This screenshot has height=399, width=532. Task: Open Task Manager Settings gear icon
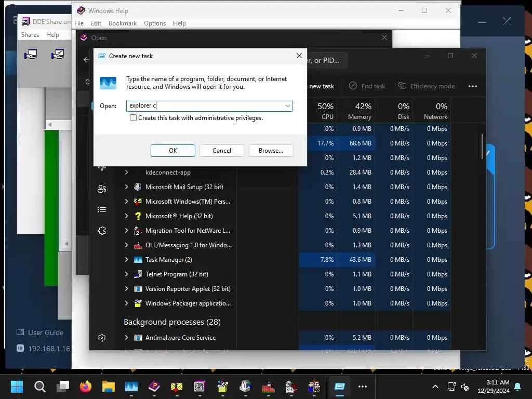pyautogui.click(x=102, y=337)
